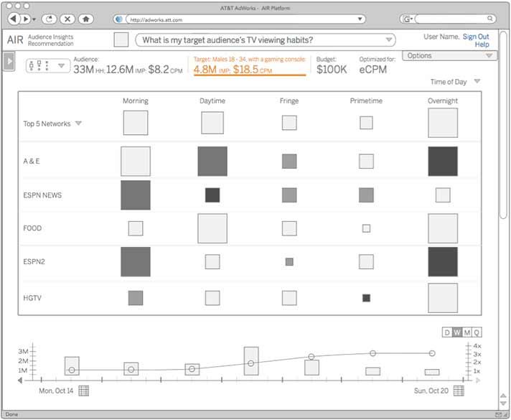Click the FOOD Daytime large square
The image size is (511, 420).
click(x=212, y=228)
